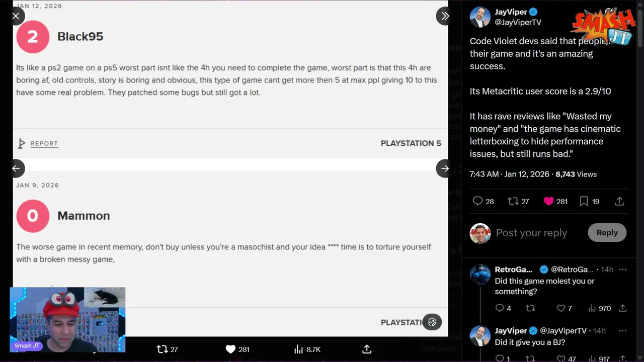
Task: Click the 8.7K views icon below image
Action: tap(299, 349)
